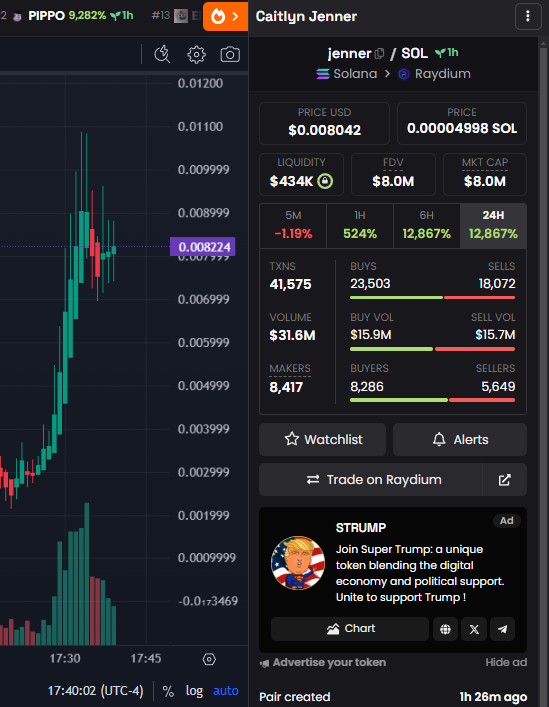The height and width of the screenshot is (707, 549).
Task: Click the Ad badge label
Action: pos(507,521)
